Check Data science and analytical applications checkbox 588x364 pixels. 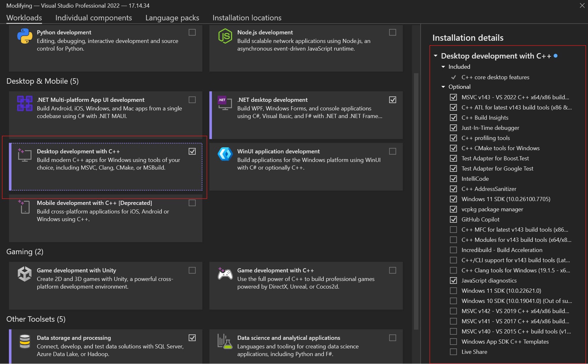coord(393,338)
